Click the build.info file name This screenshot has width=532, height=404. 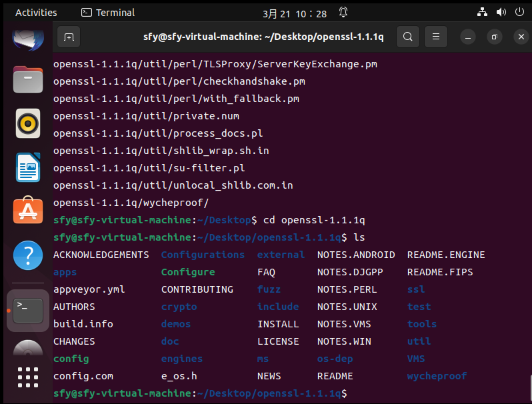83,324
